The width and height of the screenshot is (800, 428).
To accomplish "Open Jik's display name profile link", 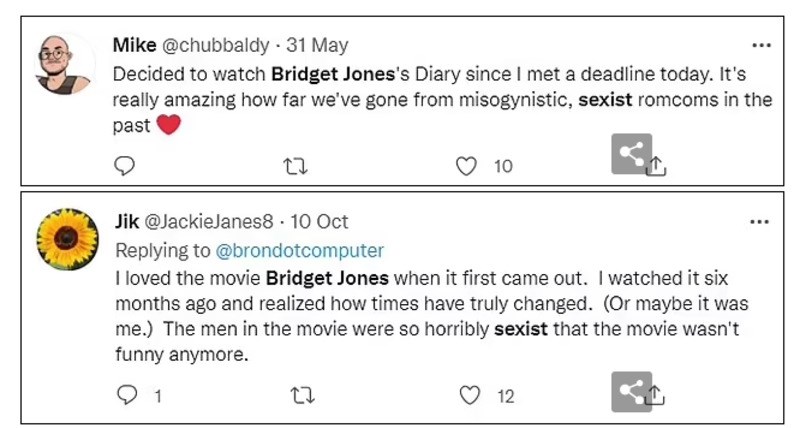I will coord(126,222).
